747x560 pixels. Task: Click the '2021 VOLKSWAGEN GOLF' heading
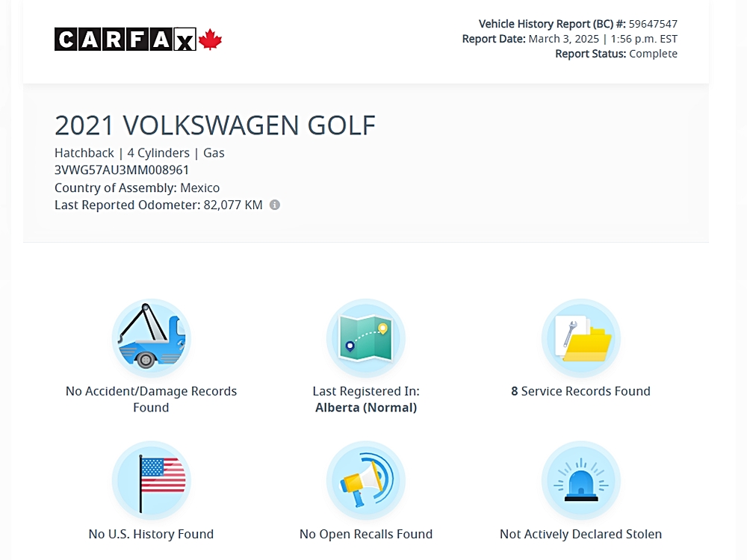pyautogui.click(x=215, y=125)
